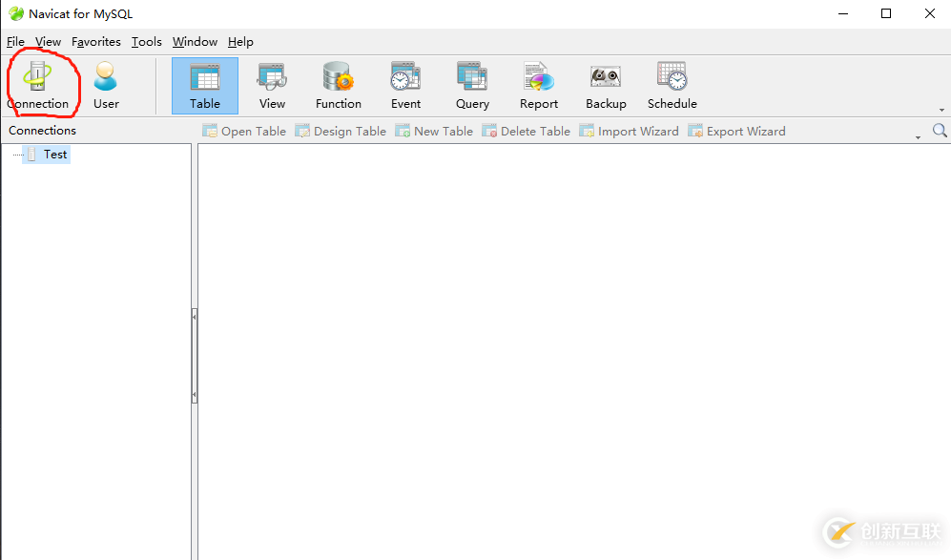Click the Navicat app logo in the title bar
This screenshot has width=951, height=560.
[16, 13]
